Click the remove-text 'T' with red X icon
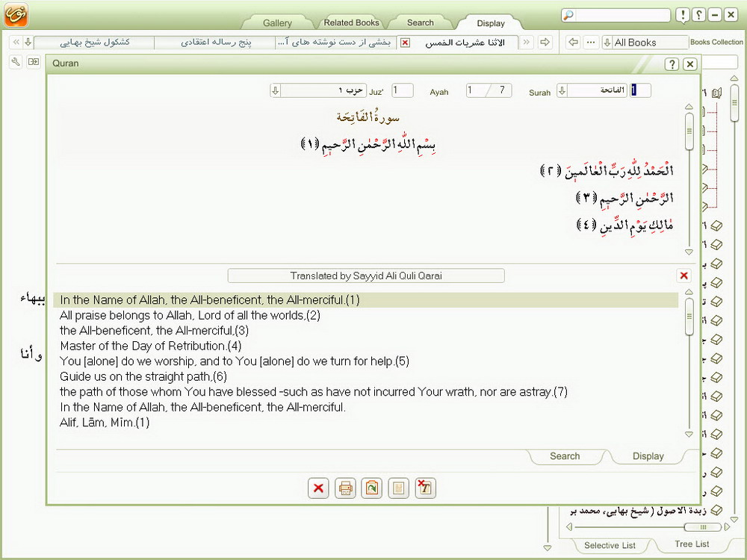 (x=425, y=488)
